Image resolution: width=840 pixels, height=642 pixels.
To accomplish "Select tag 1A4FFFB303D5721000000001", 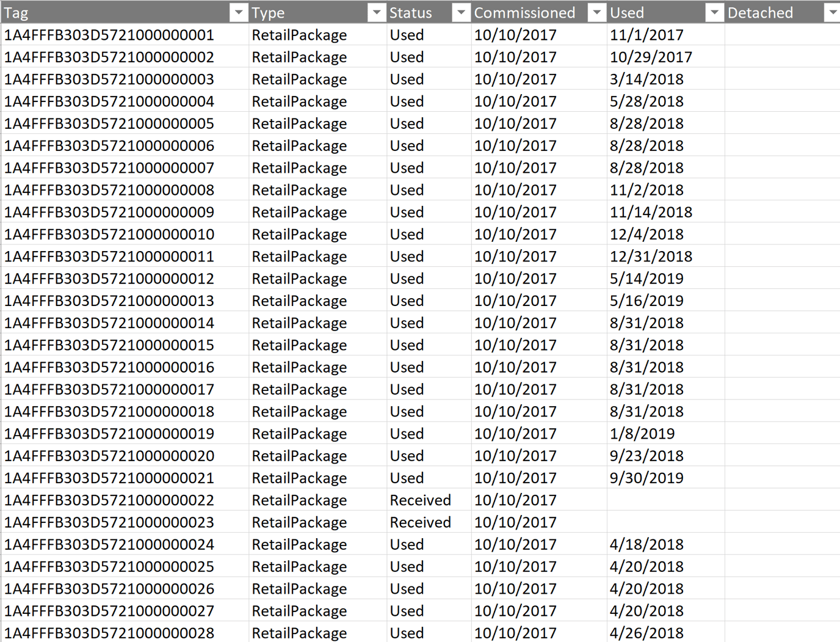I will [x=109, y=35].
